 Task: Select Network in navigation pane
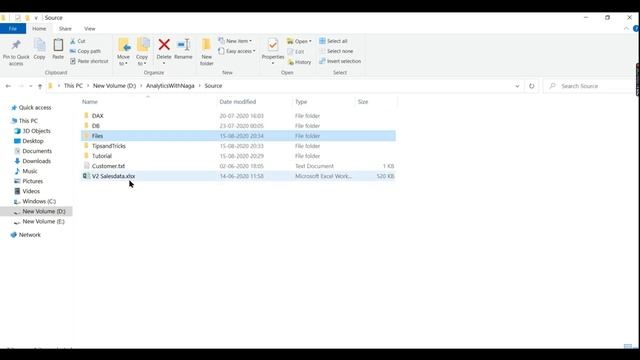pyautogui.click(x=29, y=235)
